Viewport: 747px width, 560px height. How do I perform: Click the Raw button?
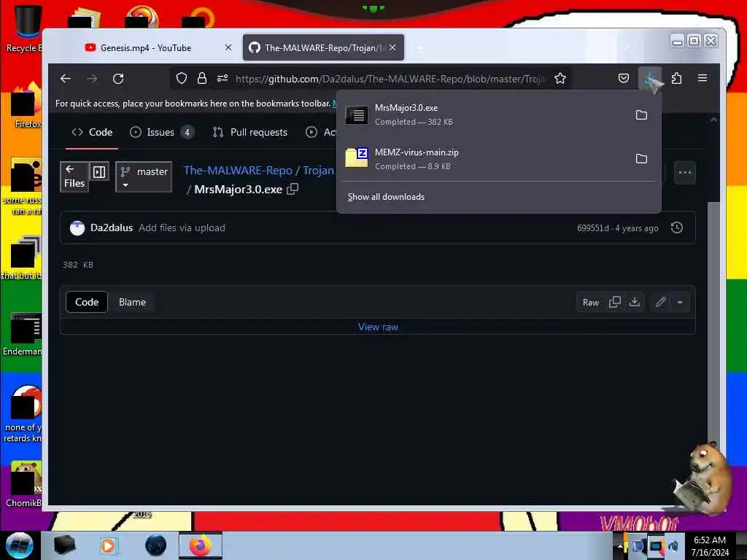pos(591,303)
